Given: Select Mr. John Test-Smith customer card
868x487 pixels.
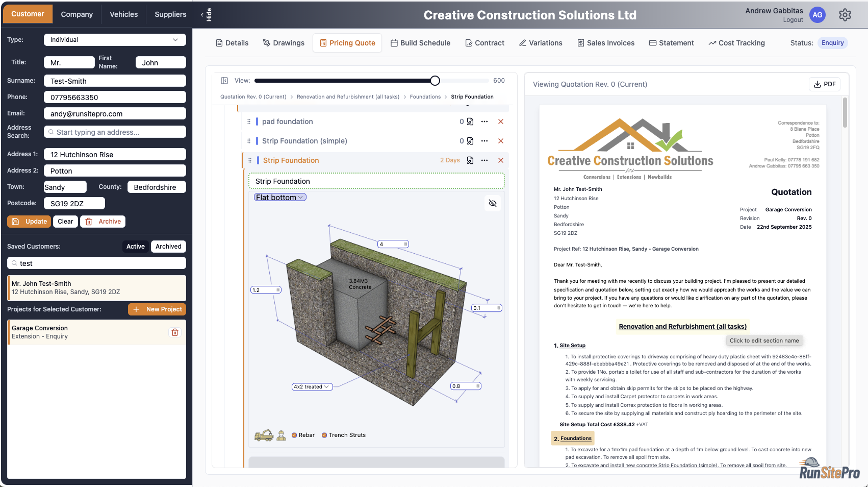Looking at the screenshot, I should click(96, 288).
